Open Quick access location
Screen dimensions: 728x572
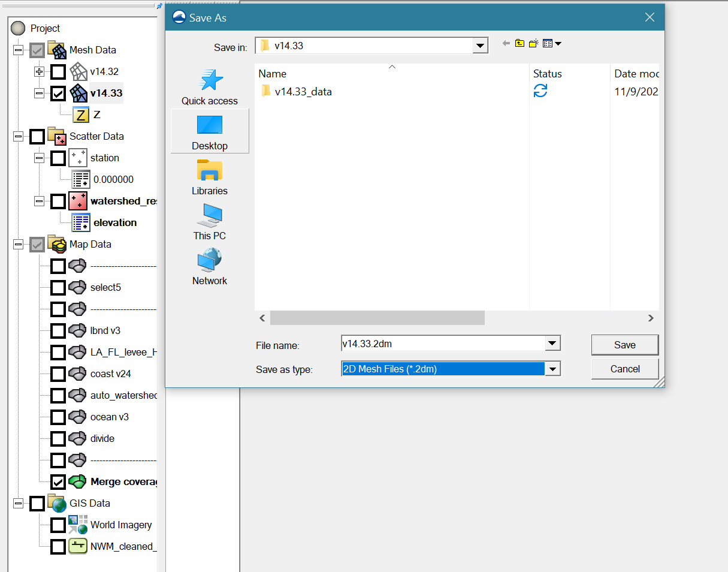[x=210, y=86]
